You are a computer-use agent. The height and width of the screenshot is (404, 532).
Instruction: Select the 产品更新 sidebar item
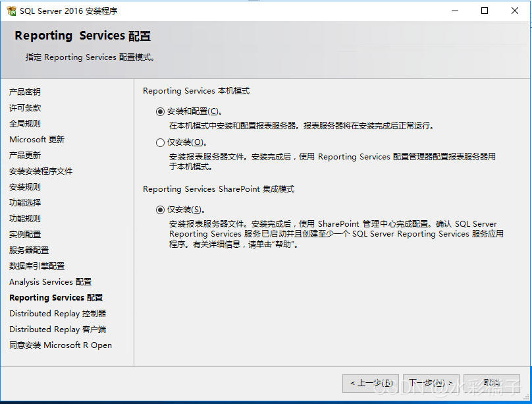tap(25, 155)
